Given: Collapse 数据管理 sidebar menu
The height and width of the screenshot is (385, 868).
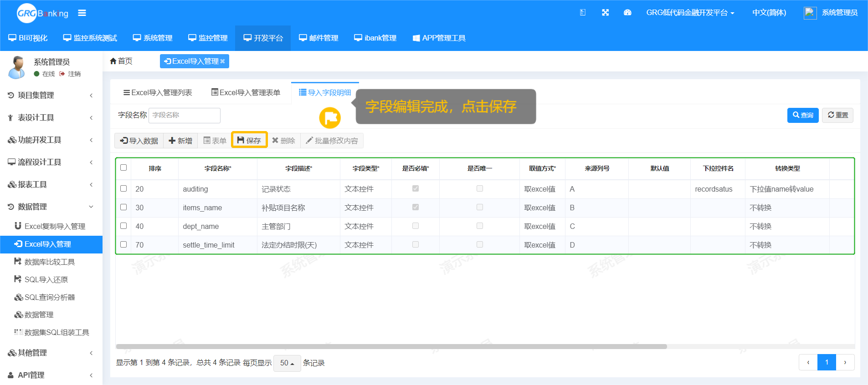Looking at the screenshot, I should tap(51, 207).
